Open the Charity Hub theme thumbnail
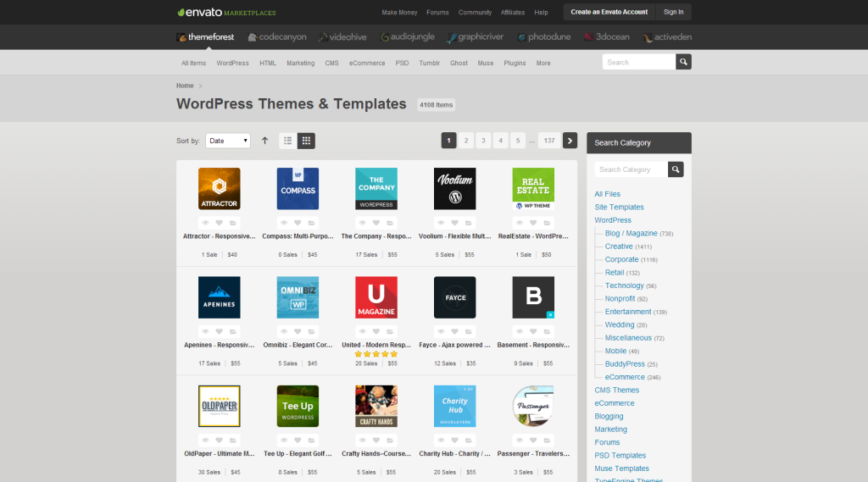The height and width of the screenshot is (482, 868). pyautogui.click(x=454, y=407)
